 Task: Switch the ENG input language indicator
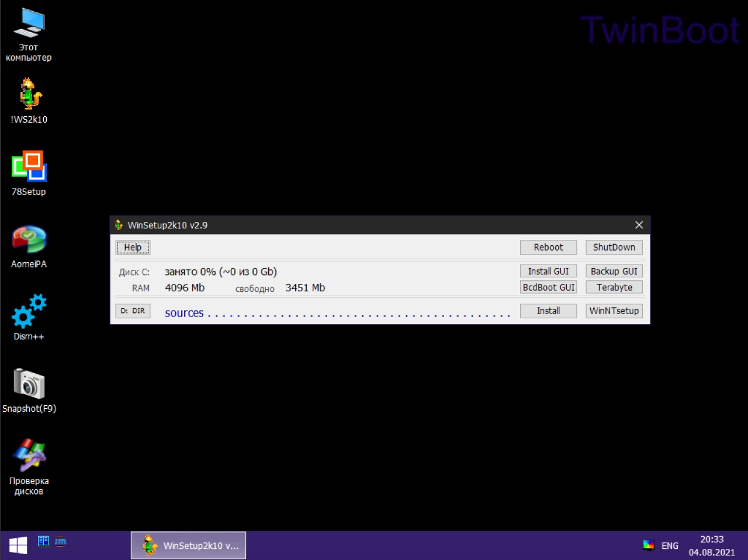[670, 546]
